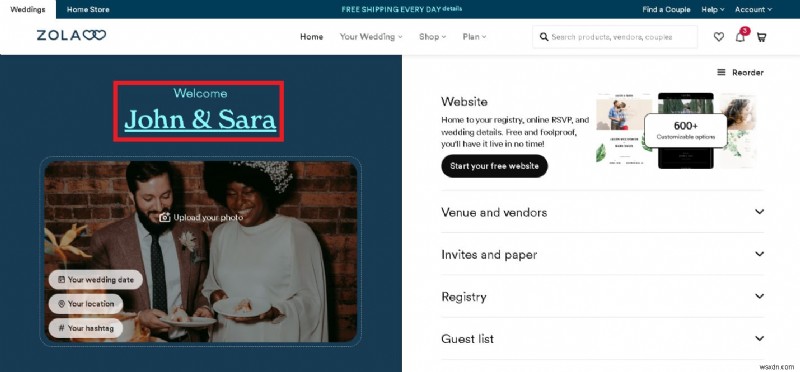The height and width of the screenshot is (372, 800).
Task: Expand the Venue and vendors section
Action: click(x=603, y=212)
